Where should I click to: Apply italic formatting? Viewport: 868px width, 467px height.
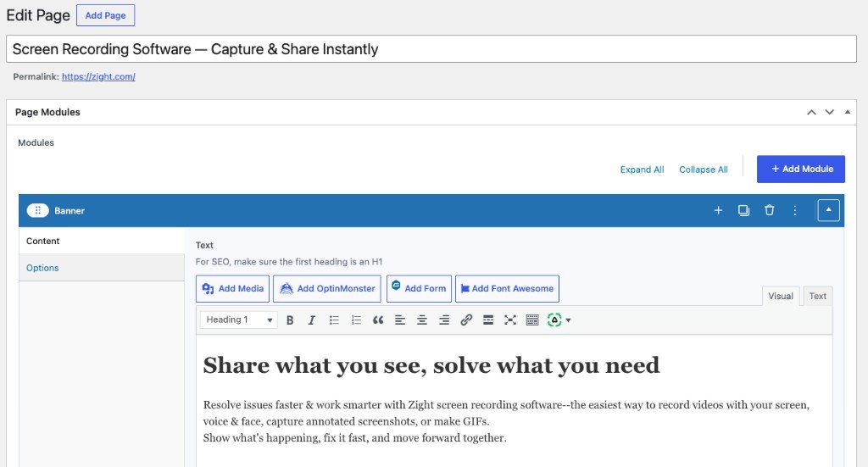coord(312,320)
